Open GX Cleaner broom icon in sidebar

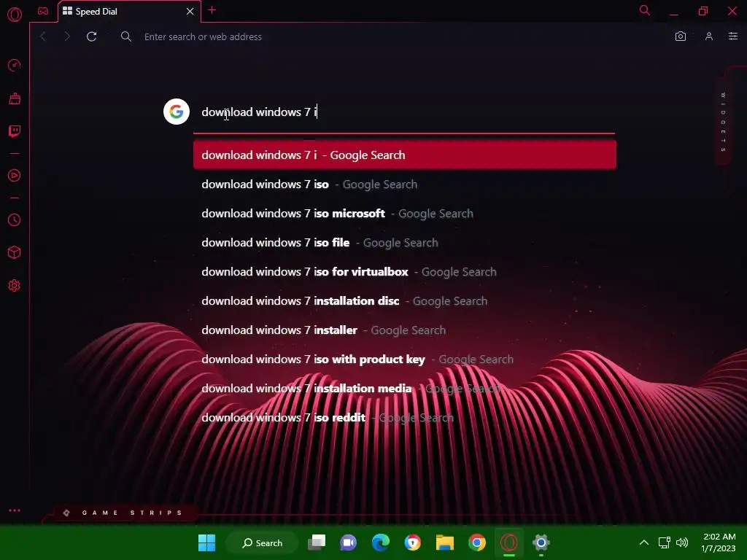[15, 98]
